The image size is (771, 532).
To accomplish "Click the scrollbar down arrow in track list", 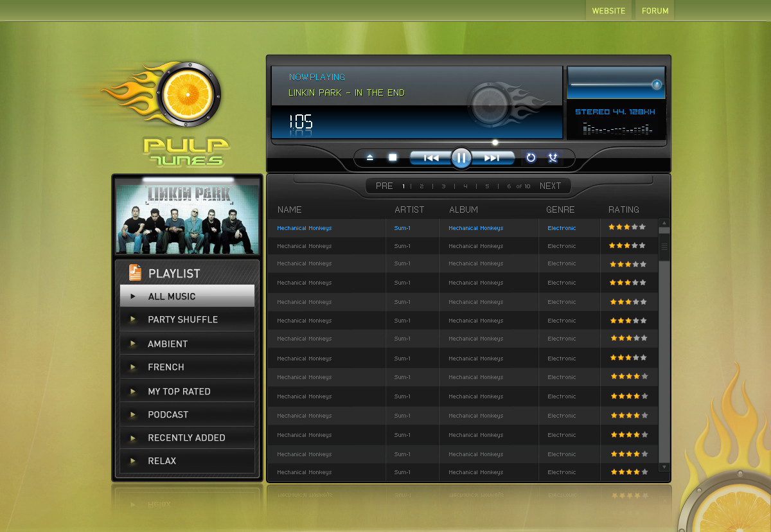I will coord(664,467).
